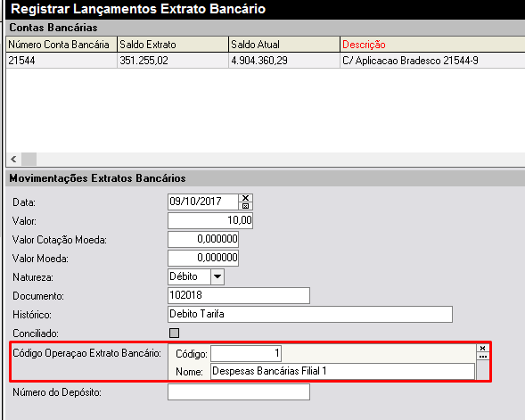This screenshot has width=525, height=420.
Task: Click the Saldo Atual column header
Action: (x=284, y=45)
